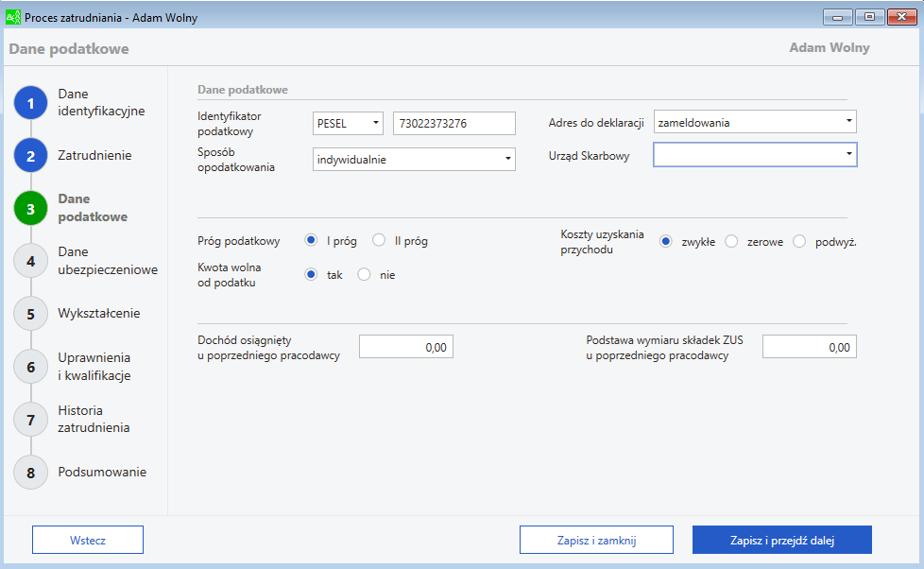The height and width of the screenshot is (569, 924).
Task: Open step 5 Wykształcenie circle
Action: (x=30, y=314)
